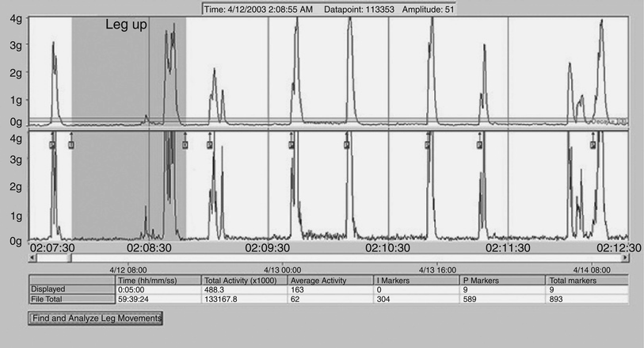Click the 59:39:24 file total time cell
Viewport: 644px width, 348px height.
point(158,299)
